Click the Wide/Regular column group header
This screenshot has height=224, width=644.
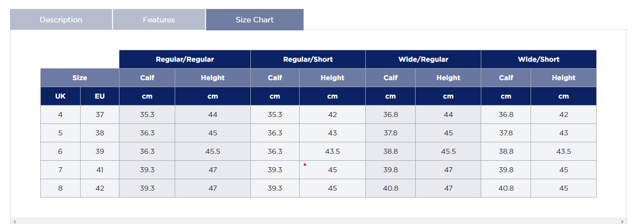click(x=423, y=59)
